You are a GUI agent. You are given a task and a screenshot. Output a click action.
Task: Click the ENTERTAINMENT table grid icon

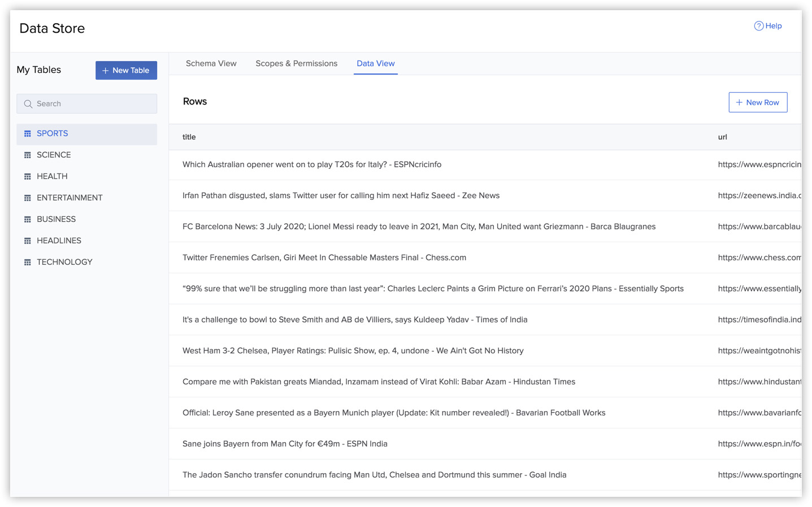tap(27, 198)
